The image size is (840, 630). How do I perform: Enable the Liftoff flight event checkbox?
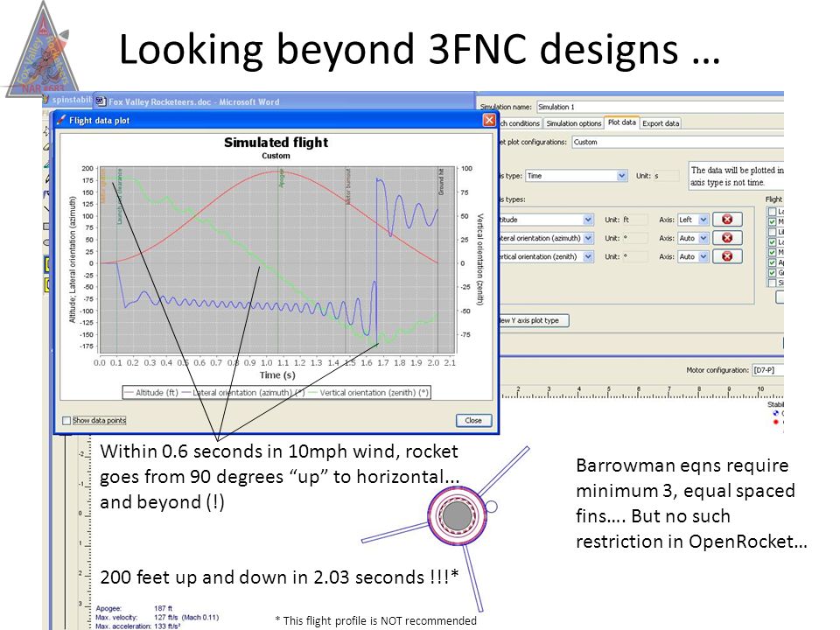772,232
